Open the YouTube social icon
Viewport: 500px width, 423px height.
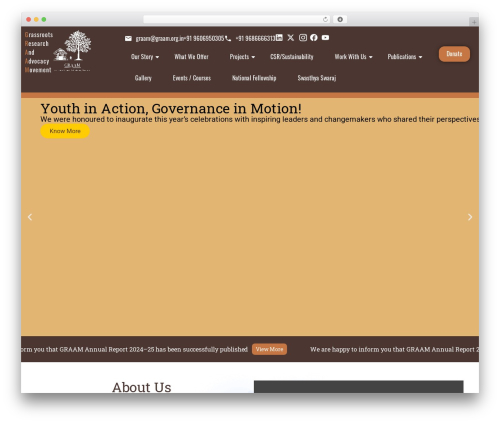[325, 38]
